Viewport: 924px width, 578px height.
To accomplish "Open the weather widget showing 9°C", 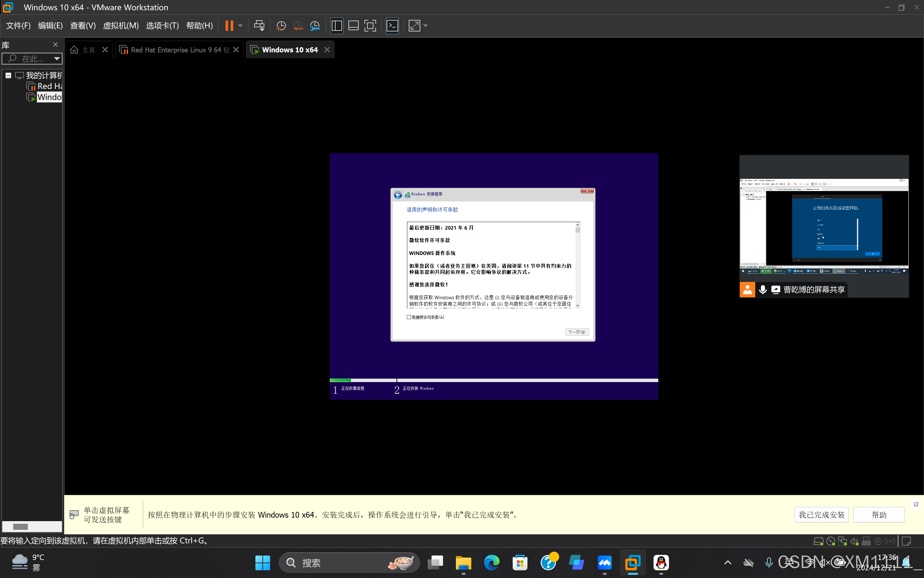I will [29, 563].
